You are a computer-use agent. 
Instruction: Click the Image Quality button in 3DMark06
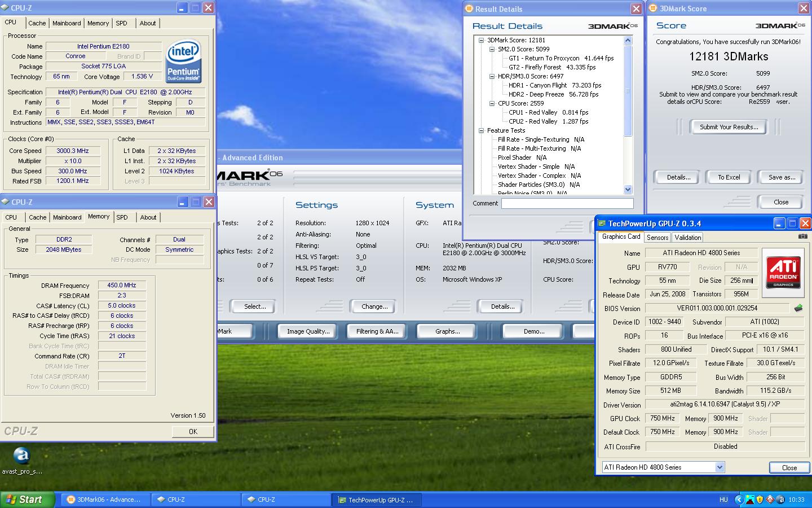(x=308, y=331)
